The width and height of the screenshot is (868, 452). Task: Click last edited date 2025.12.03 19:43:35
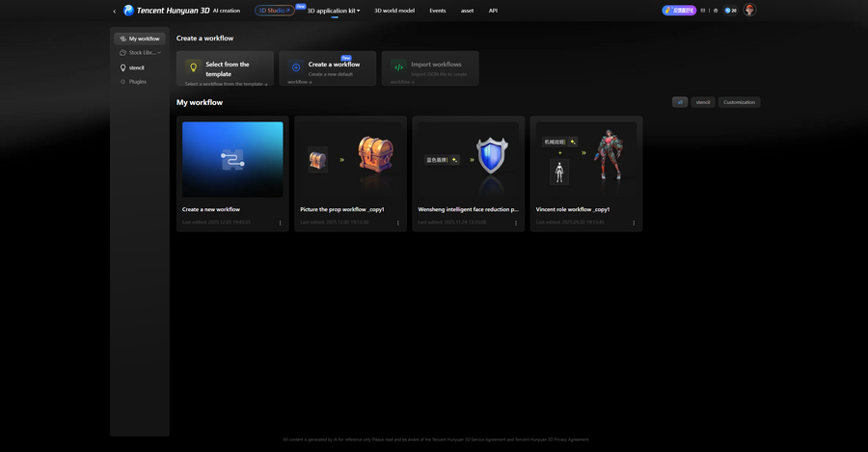(x=216, y=223)
